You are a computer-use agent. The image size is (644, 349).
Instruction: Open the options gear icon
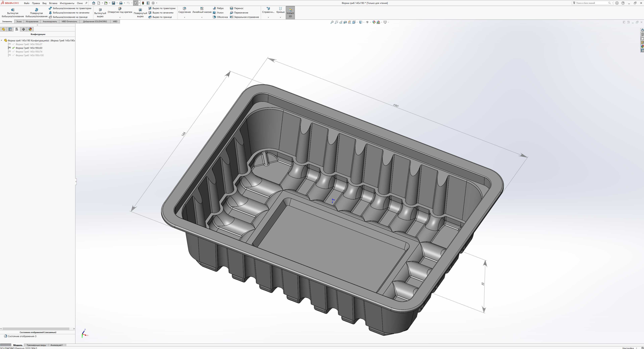(x=153, y=3)
